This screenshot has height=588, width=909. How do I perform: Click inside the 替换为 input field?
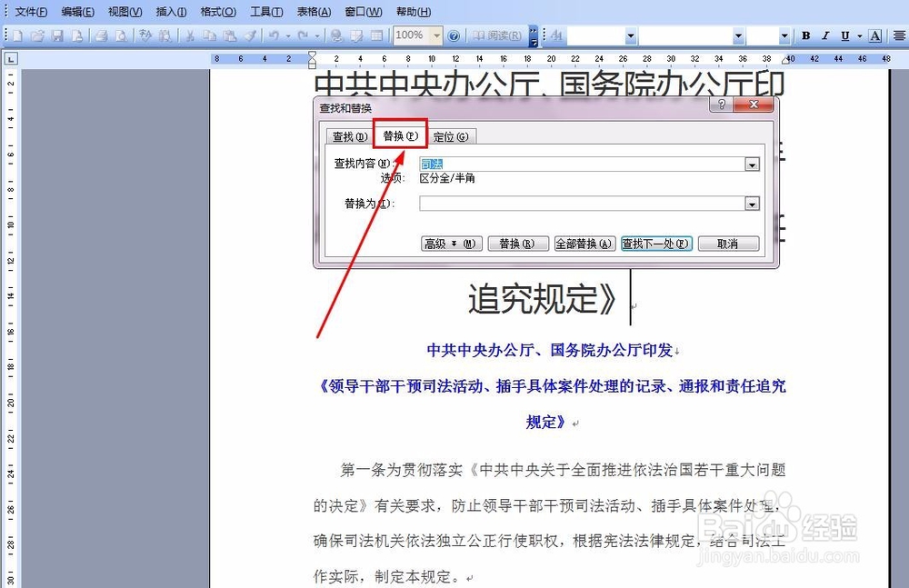[x=564, y=203]
